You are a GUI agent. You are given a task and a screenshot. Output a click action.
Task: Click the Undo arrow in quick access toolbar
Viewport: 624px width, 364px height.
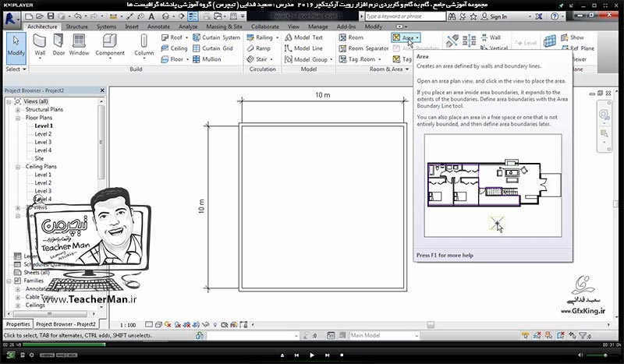77,16
